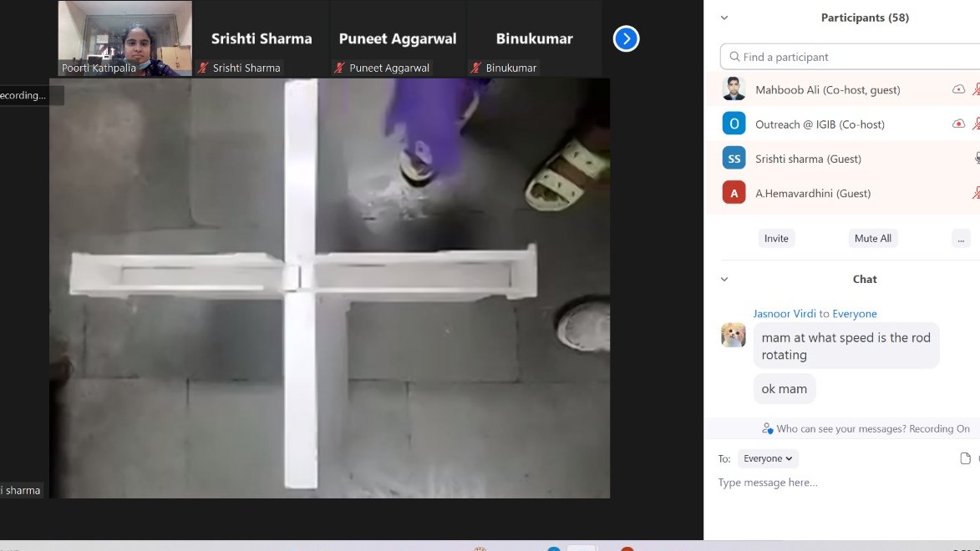The image size is (980, 551).
Task: Click the 'ok mam' chat message
Action: coord(785,388)
